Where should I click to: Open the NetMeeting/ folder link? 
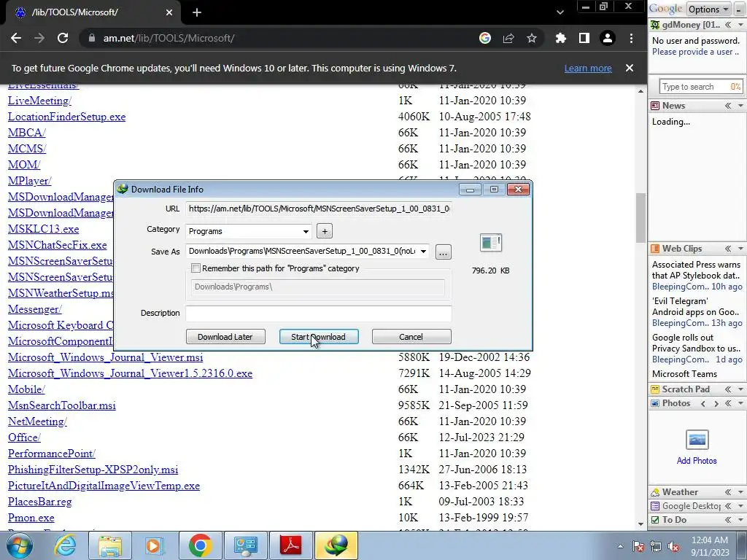(x=38, y=421)
